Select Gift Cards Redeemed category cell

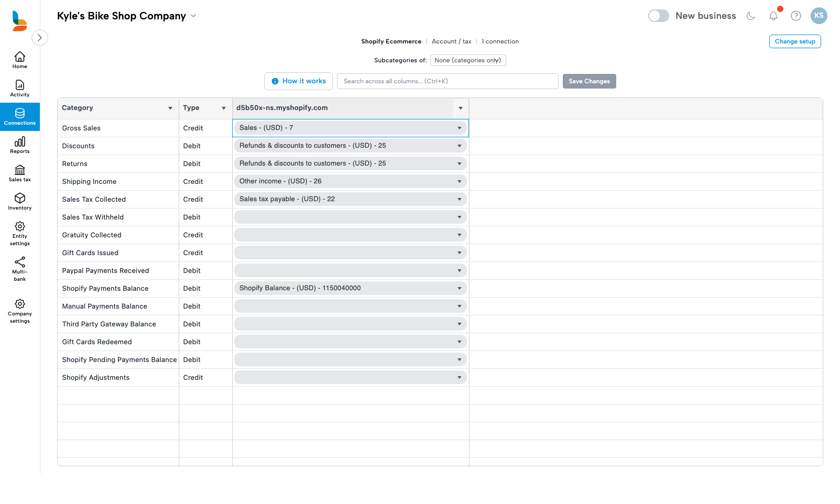(x=118, y=342)
